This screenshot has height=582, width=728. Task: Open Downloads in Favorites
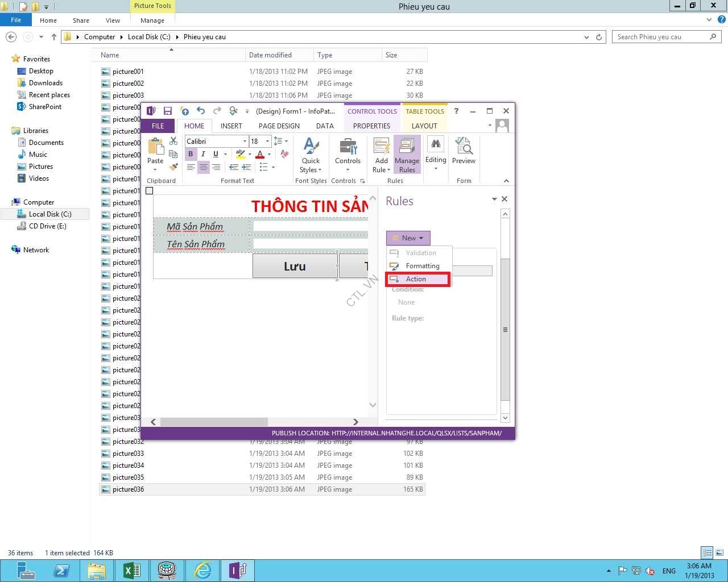pyautogui.click(x=45, y=83)
